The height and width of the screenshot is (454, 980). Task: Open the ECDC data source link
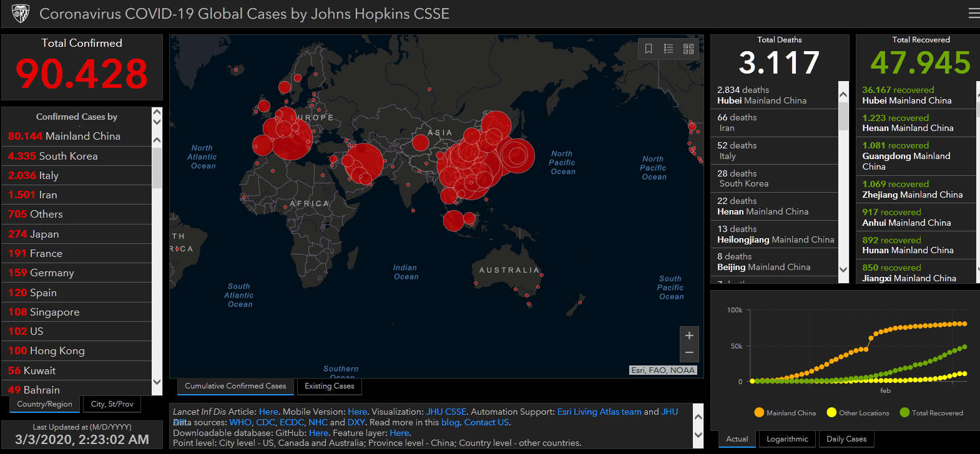(292, 422)
